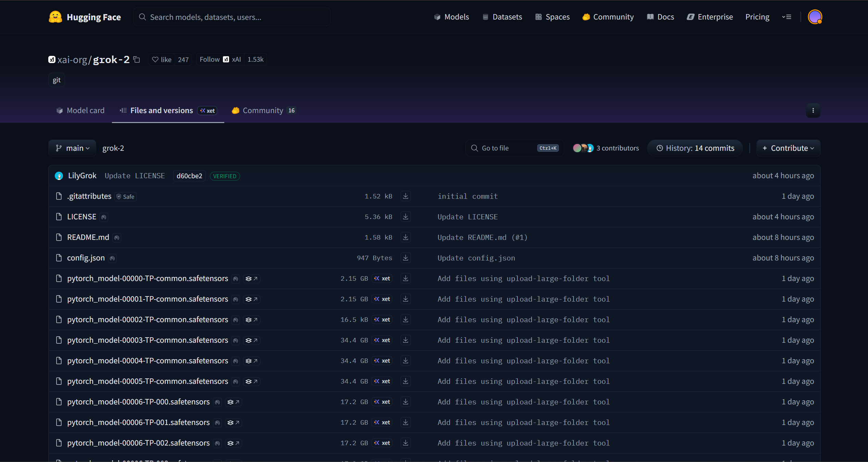Open Docs in top navigation

point(661,17)
